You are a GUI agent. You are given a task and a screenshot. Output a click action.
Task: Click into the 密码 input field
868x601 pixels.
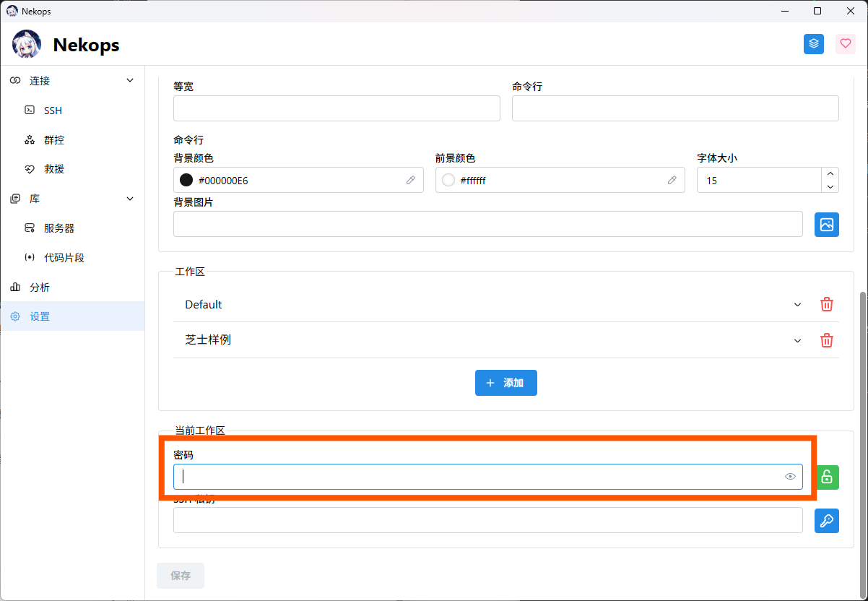477,477
